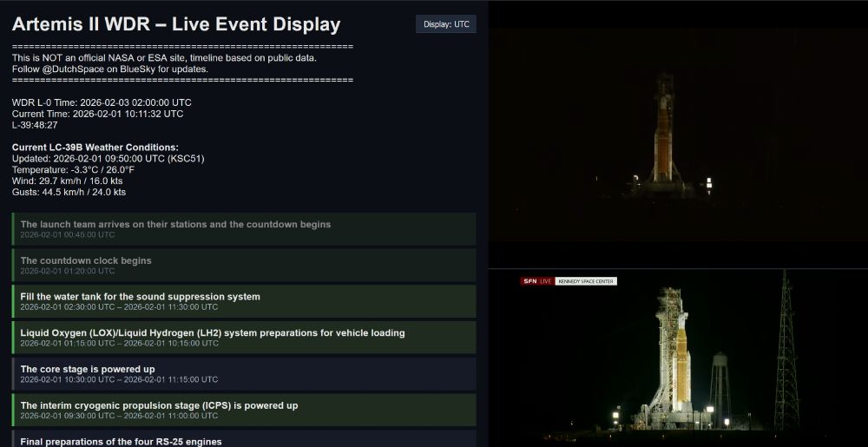Click the SFN LIVE badge on video
Viewport: 868px width, 447px height.
(x=536, y=281)
